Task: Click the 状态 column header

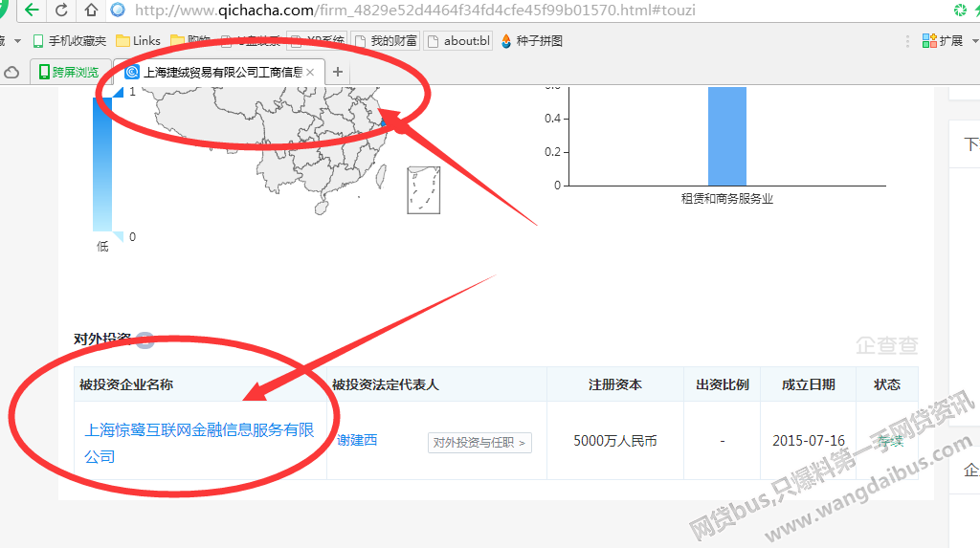Action: (x=887, y=384)
